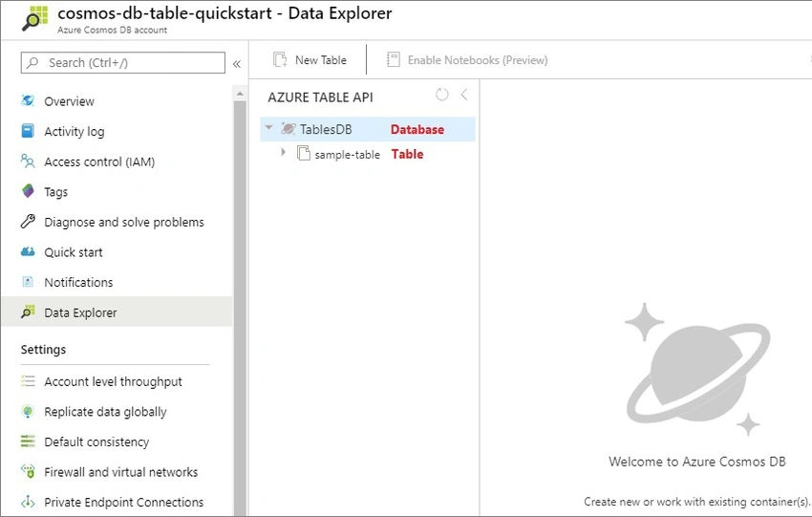Click the Private Endpoint Connections icon
This screenshot has height=517, width=812.
point(28,502)
